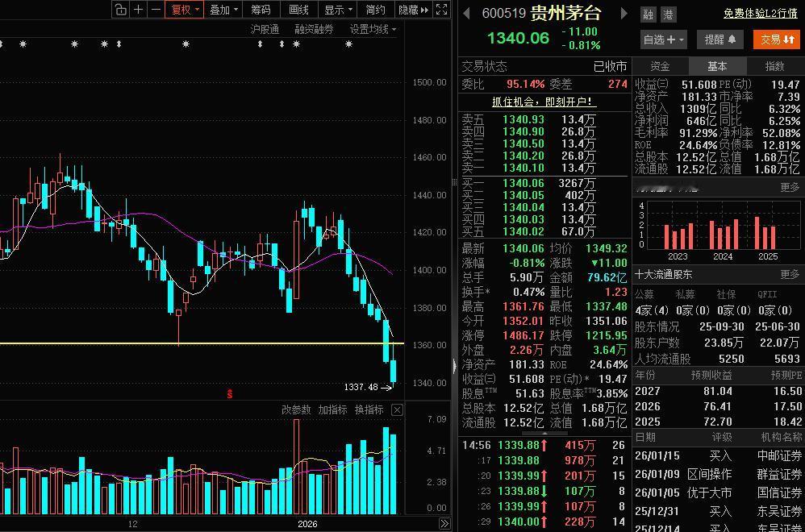The image size is (805, 532).
Task: Click the 金额 value 79.62亿
Action: 607,277
